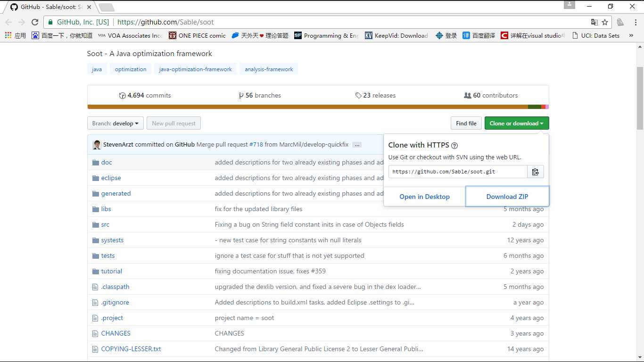Click the help icon beside Clone with HTTPS
Image resolution: width=644 pixels, height=362 pixels.
click(454, 146)
